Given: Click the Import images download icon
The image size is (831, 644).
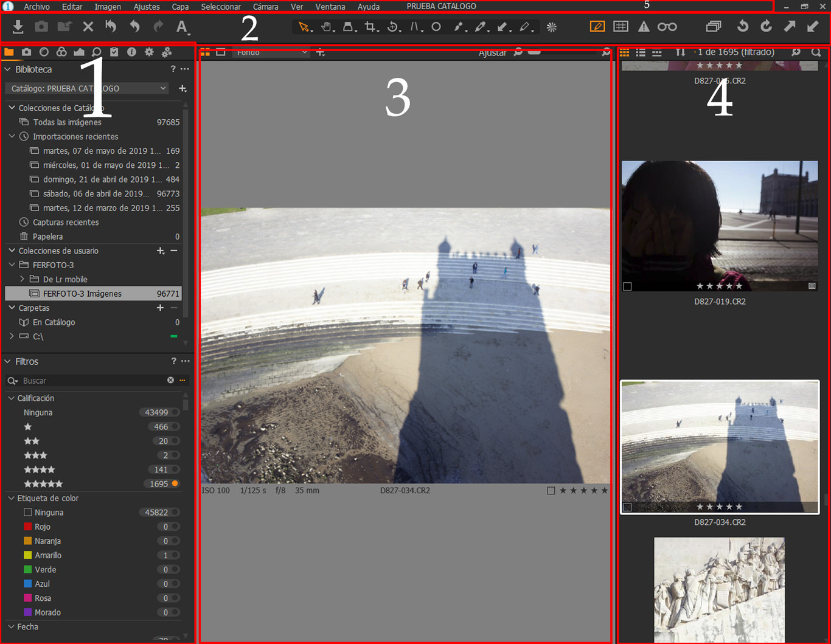Looking at the screenshot, I should pyautogui.click(x=18, y=27).
